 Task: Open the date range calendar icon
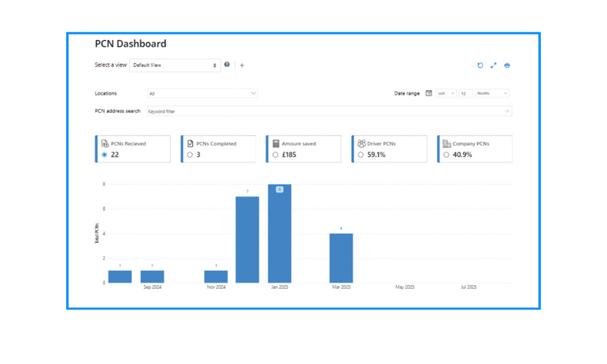429,93
